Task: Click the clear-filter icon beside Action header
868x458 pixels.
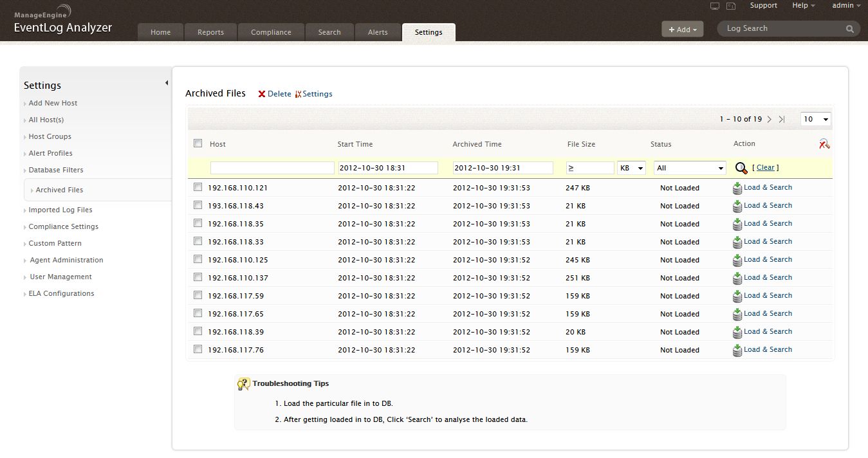Action: (x=824, y=144)
